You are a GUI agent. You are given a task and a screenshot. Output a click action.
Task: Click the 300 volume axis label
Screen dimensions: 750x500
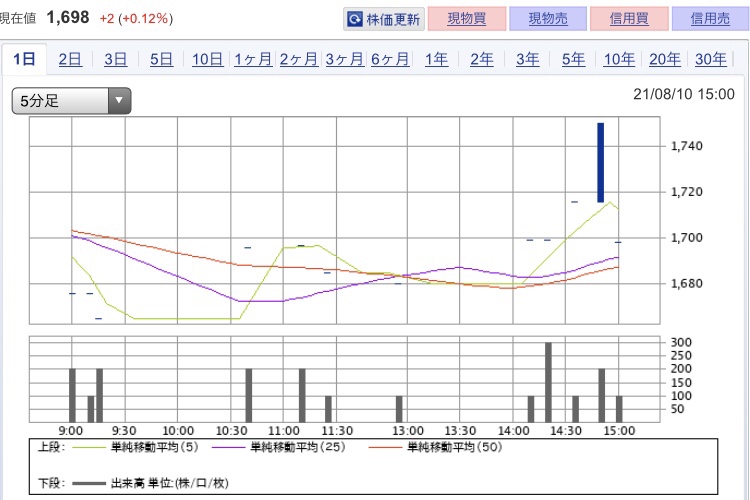[681, 342]
